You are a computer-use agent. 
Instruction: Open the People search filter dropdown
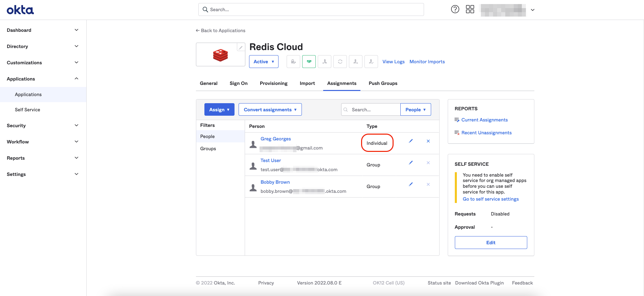(x=415, y=110)
